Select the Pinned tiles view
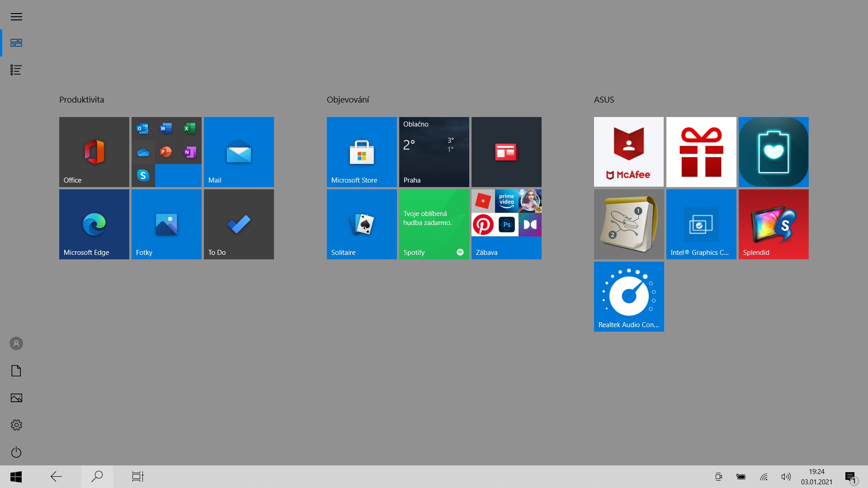The width and height of the screenshot is (868, 488). (16, 43)
